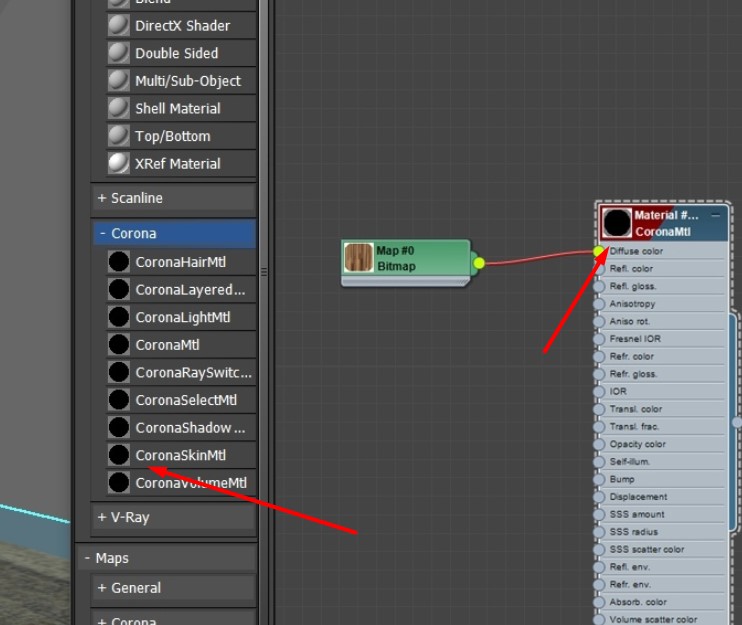742x625 pixels.
Task: Click the Displacement input socket
Action: click(x=599, y=497)
